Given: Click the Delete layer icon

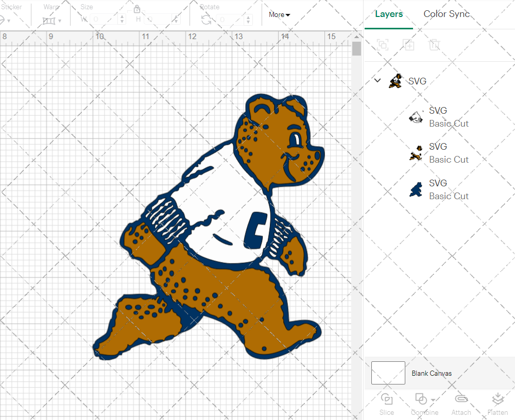Looking at the screenshot, I should tap(435, 45).
